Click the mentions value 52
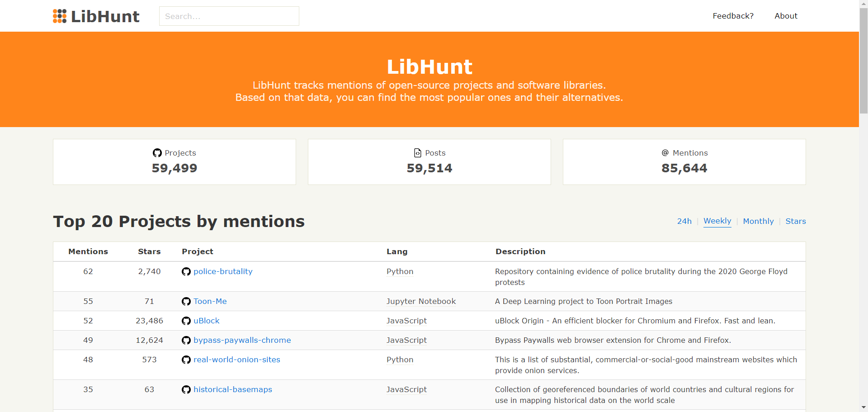This screenshot has width=868, height=412. 88,321
